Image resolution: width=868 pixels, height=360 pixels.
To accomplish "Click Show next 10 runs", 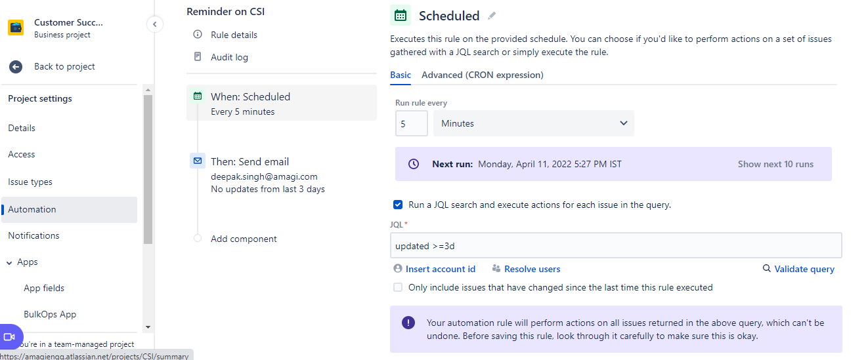I will pyautogui.click(x=775, y=164).
